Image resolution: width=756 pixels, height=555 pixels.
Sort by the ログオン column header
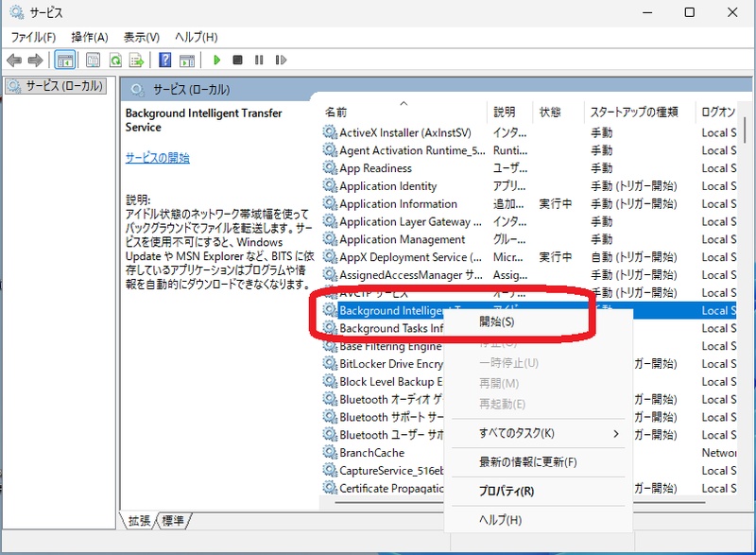tap(717, 112)
